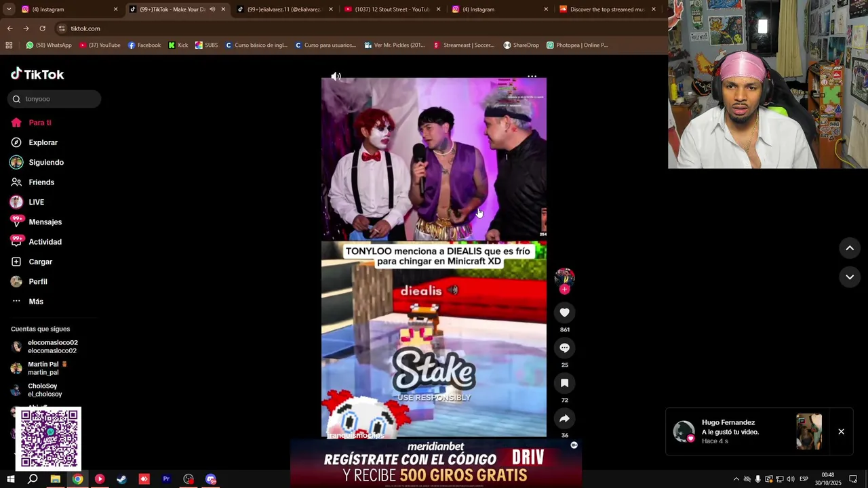Open Steam from the taskbar

point(122,479)
